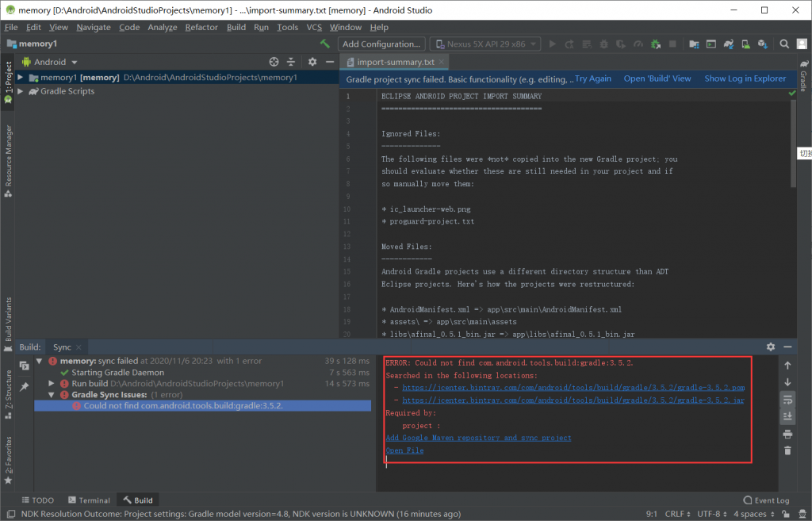The image size is (812, 521).
Task: Switch to the Terminal tool tab
Action: pyautogui.click(x=89, y=500)
